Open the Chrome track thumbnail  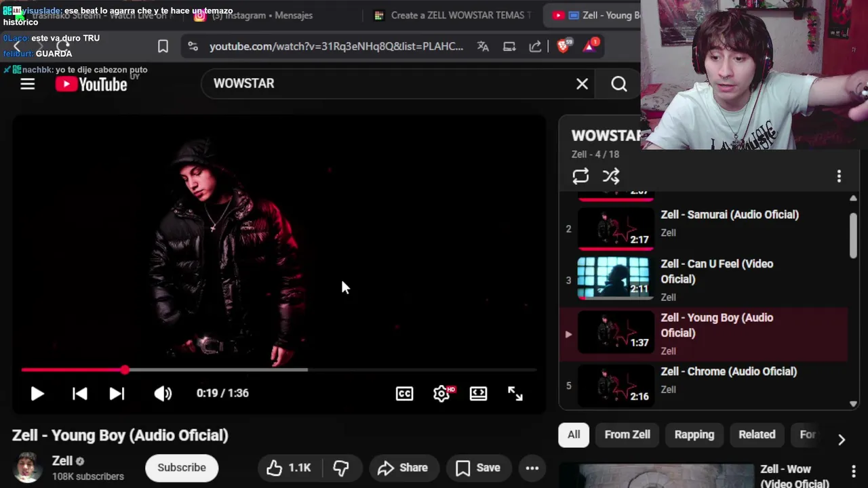point(616,386)
